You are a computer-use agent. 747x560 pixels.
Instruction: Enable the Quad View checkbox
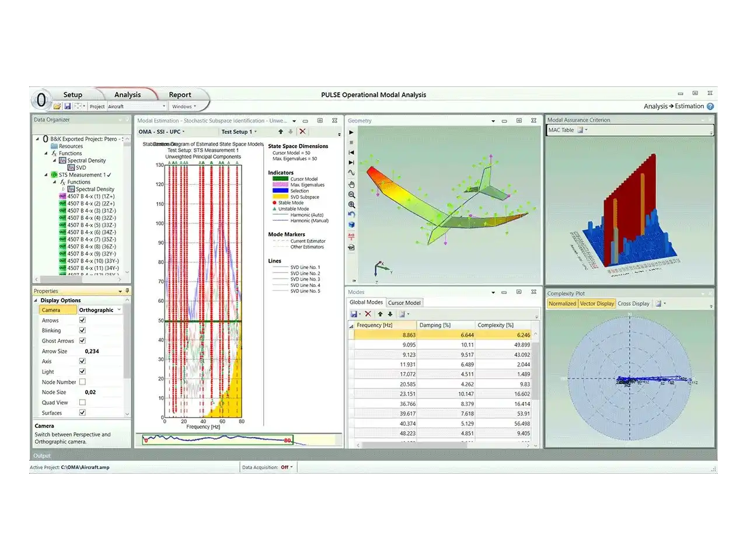click(82, 402)
